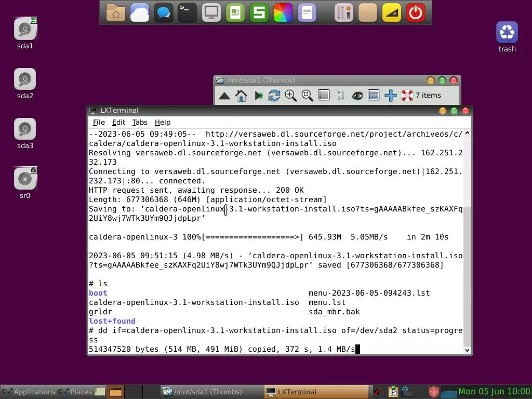Switch file manager to list view
The width and height of the screenshot is (532, 399).
(324, 96)
